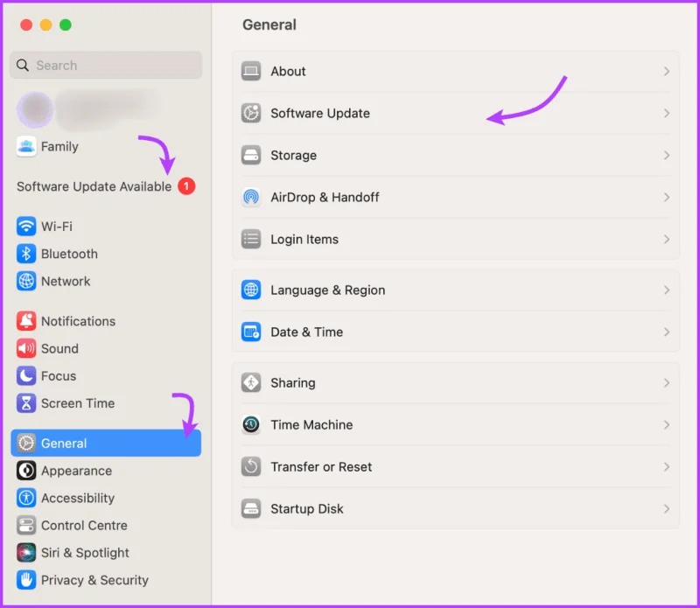Click the Sharing icon

tap(251, 382)
